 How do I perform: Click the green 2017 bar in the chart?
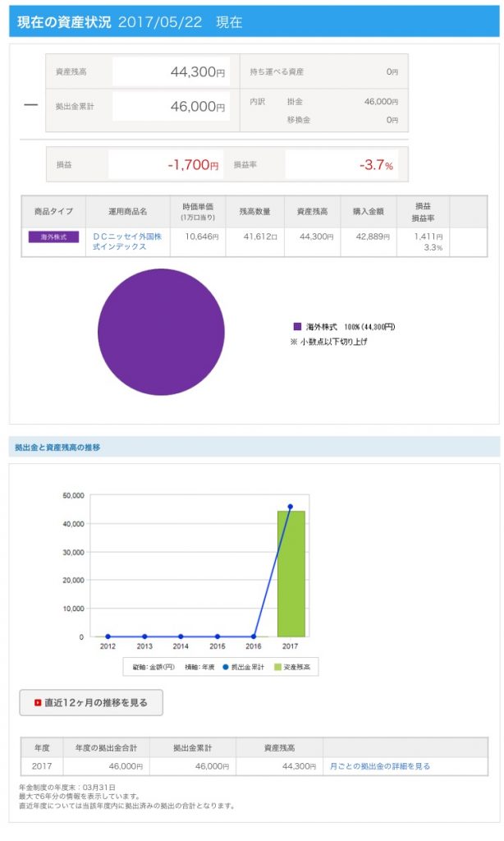point(291,573)
